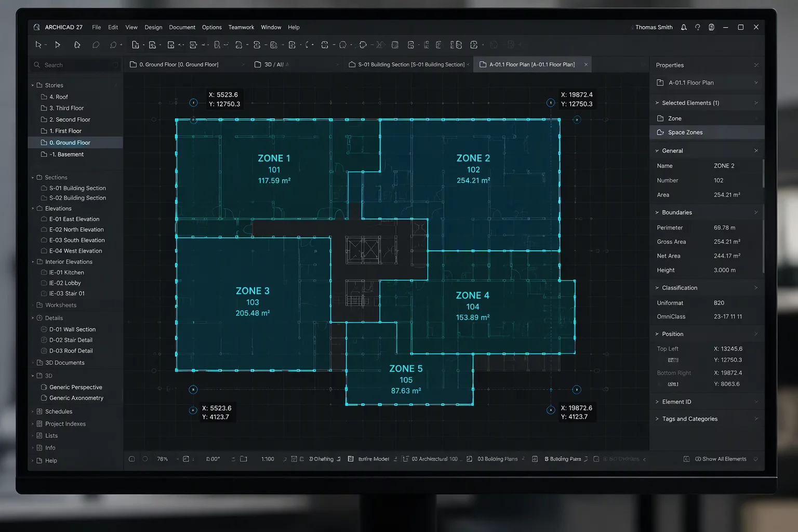Click 03 Building Plans in status bar
Viewport: 798px width, 532px height.
tap(497, 459)
